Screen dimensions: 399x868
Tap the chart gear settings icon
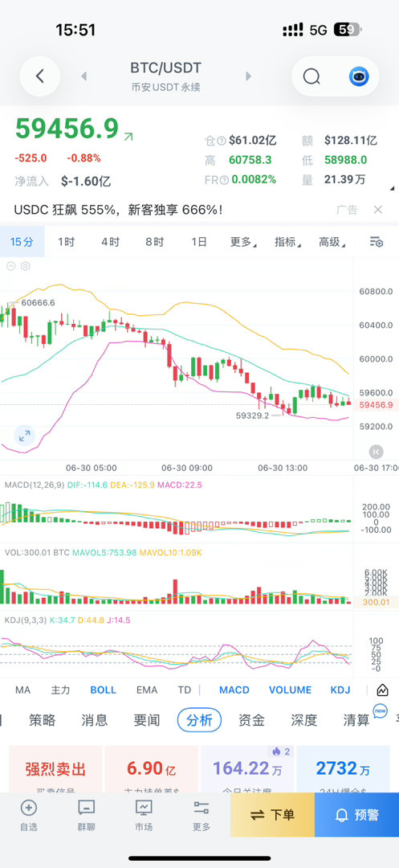pyautogui.click(x=26, y=266)
